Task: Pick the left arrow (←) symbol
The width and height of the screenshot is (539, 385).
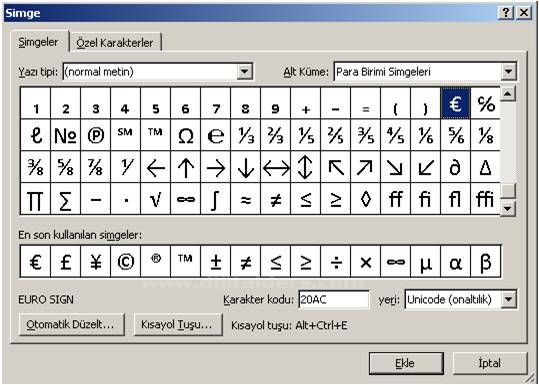Action: click(155, 167)
